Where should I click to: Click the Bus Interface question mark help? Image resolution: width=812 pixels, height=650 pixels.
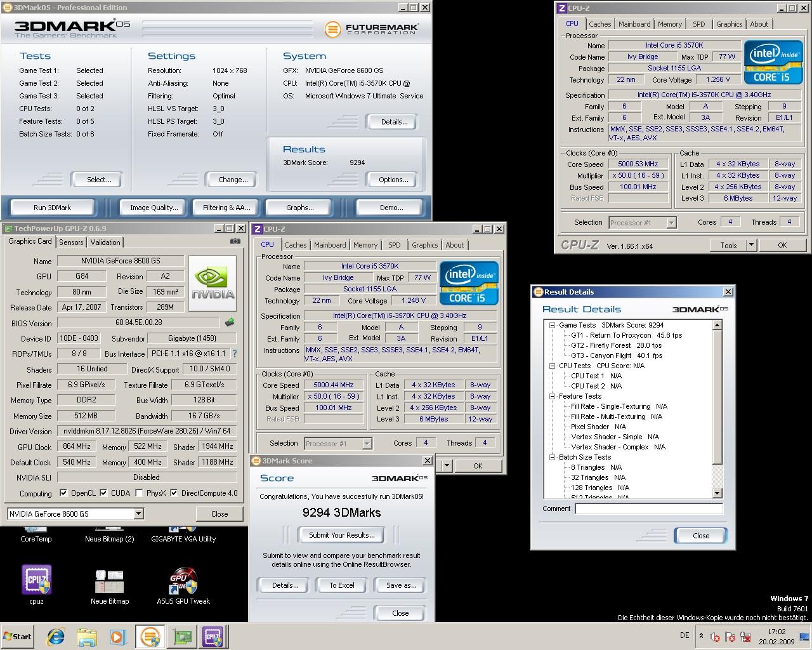tap(235, 354)
